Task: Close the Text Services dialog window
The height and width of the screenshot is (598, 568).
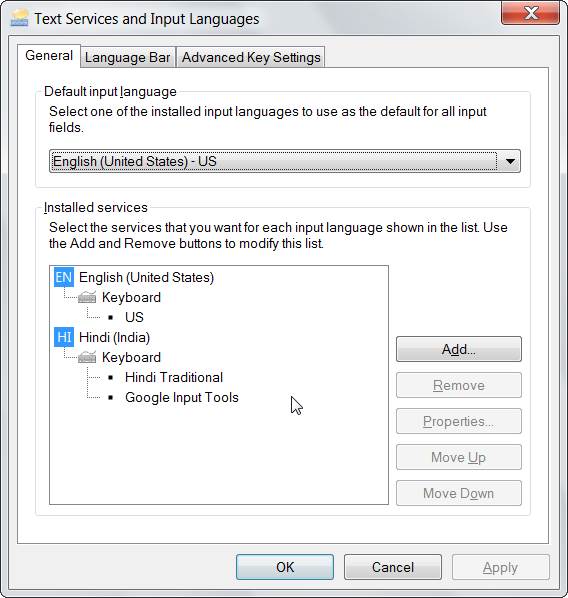Action: pyautogui.click(x=531, y=13)
